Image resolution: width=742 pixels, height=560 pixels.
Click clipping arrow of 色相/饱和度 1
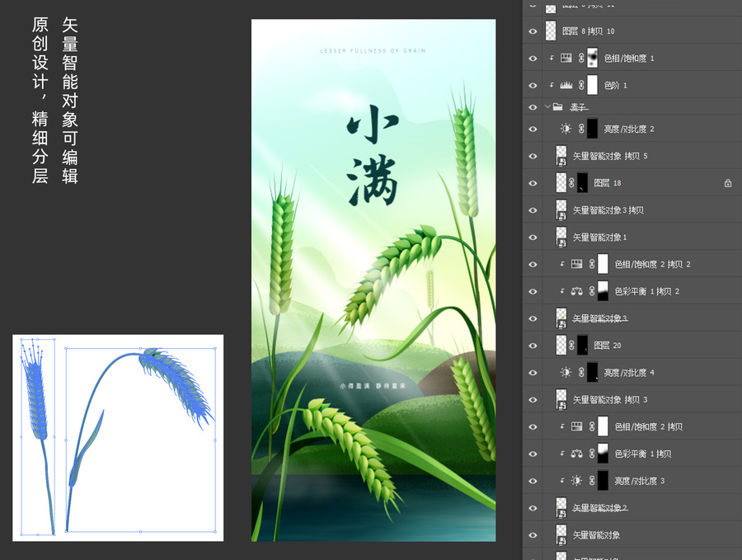click(x=552, y=59)
